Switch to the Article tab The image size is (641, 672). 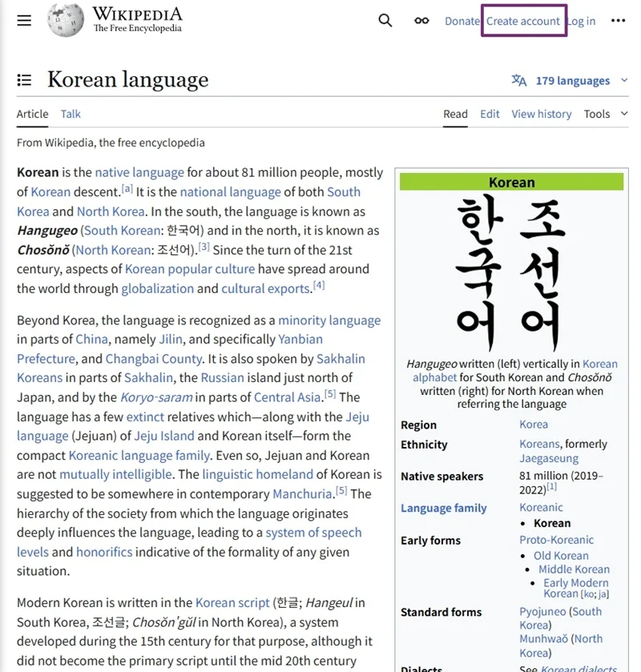(x=33, y=114)
